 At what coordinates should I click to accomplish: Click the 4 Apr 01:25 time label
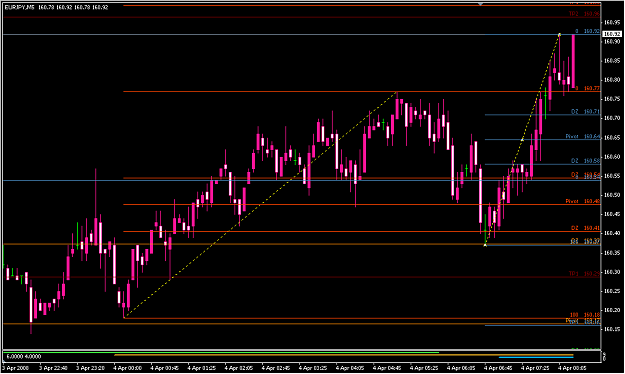[202, 368]
